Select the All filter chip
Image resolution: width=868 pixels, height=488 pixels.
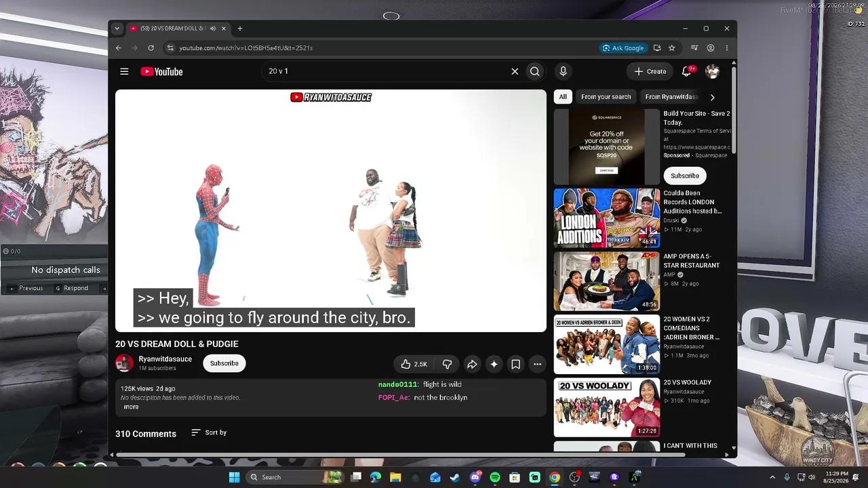coord(563,97)
